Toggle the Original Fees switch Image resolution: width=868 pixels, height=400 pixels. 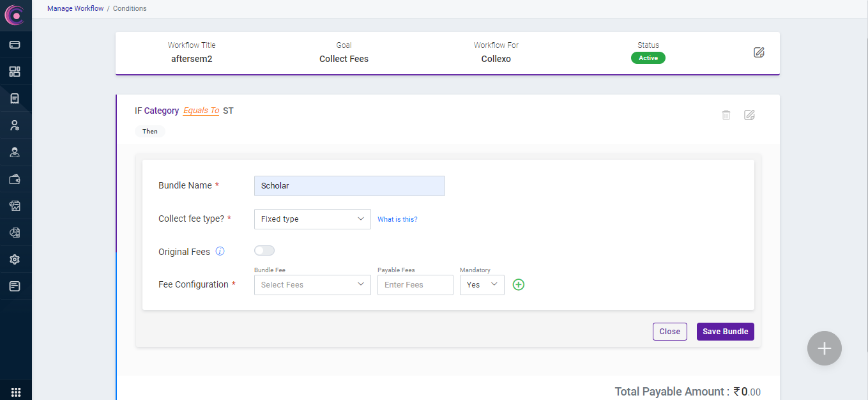(x=264, y=250)
